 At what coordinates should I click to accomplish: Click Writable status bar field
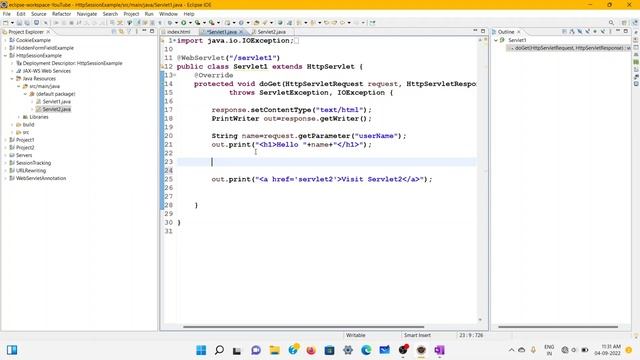tap(356, 335)
